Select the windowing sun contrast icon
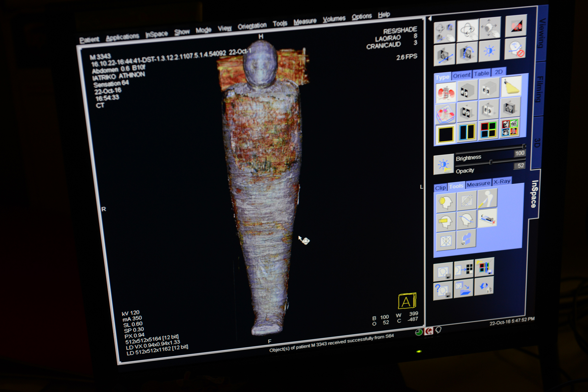The height and width of the screenshot is (392, 588). point(489,51)
